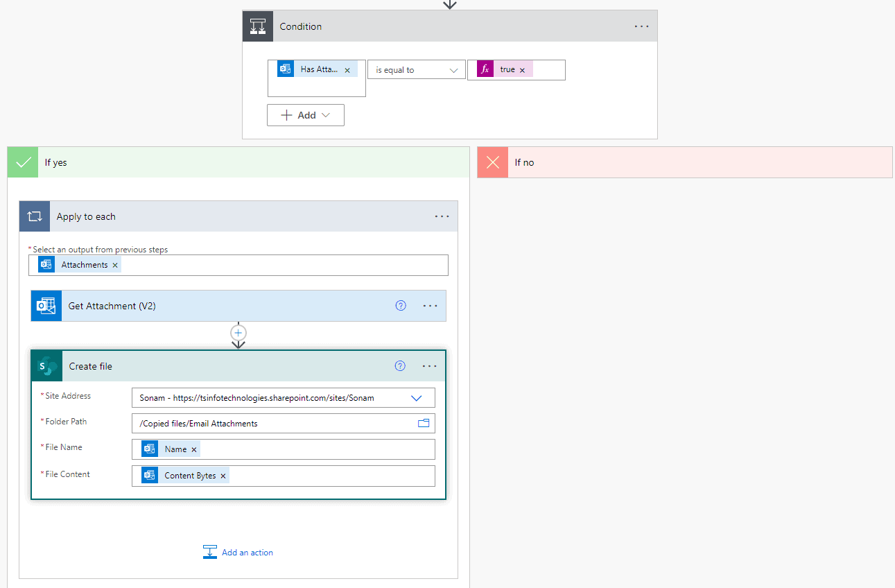The width and height of the screenshot is (895, 588).
Task: Click the output from previous steps field
Action: pyautogui.click(x=238, y=265)
